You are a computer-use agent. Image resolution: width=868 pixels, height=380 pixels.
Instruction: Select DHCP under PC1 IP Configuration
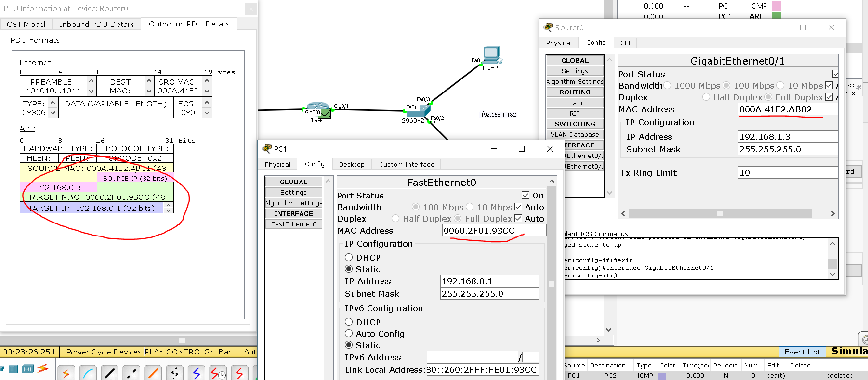[x=349, y=257]
